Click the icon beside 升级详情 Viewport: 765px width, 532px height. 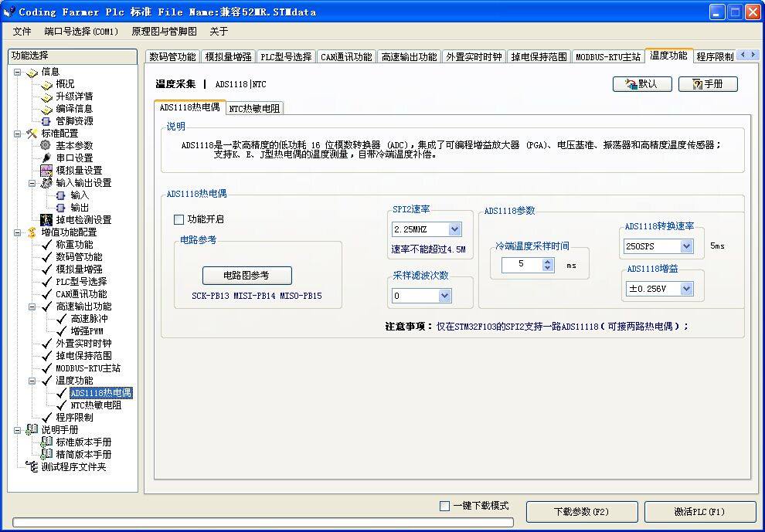46,97
